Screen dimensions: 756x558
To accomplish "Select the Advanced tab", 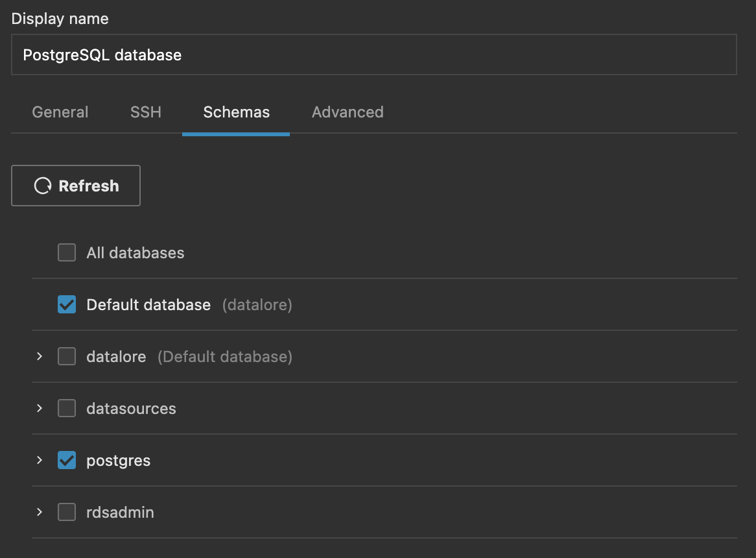I will [348, 112].
